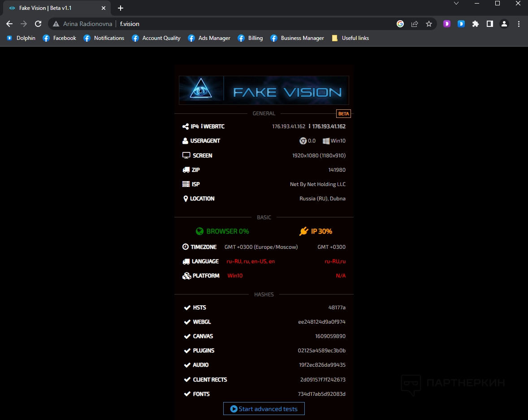Click location value Russia (RU), Dubna
The width and height of the screenshot is (528, 420).
[322, 199]
